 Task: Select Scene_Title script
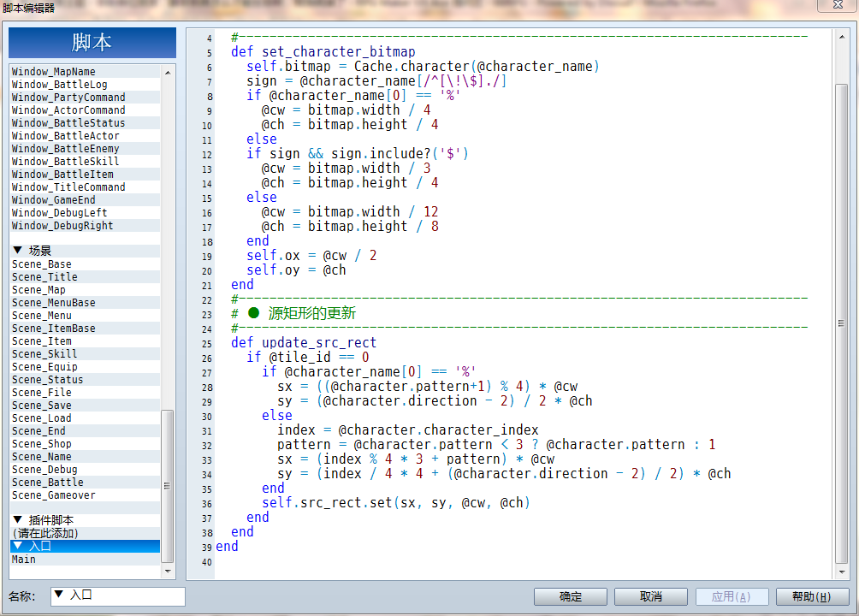86,276
